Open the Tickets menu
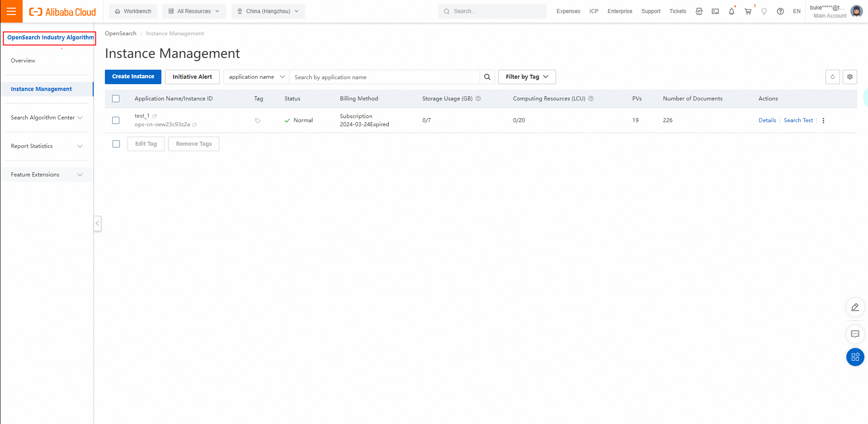Image resolution: width=868 pixels, height=424 pixels. coord(678,11)
